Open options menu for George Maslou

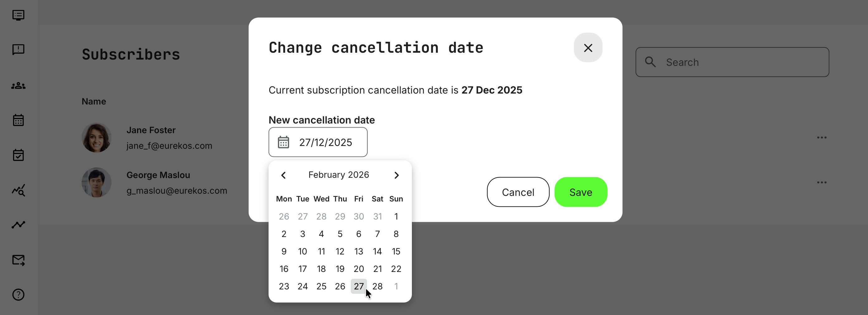click(822, 182)
